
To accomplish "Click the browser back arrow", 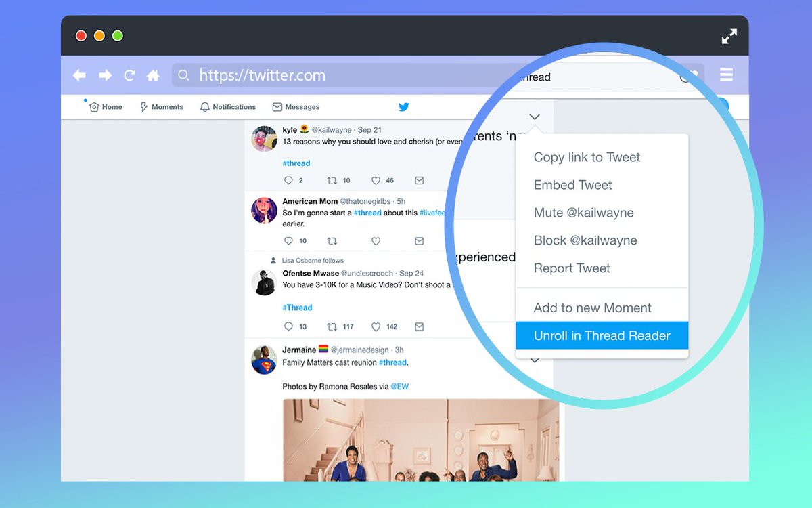I will point(79,75).
